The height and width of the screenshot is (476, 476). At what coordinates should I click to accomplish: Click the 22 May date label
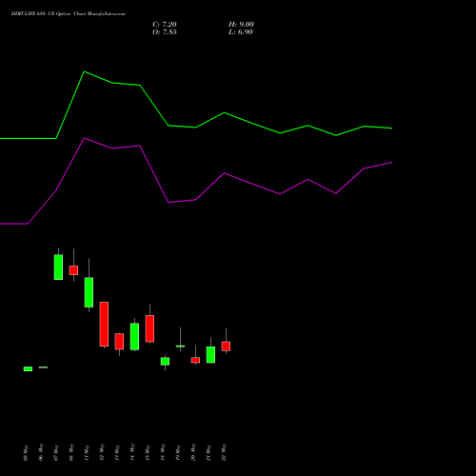pos(224,452)
